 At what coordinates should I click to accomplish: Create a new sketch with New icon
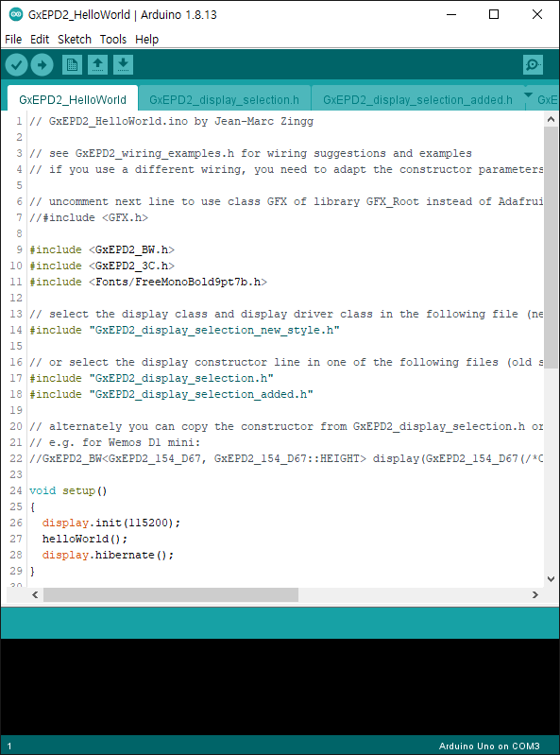coord(72,64)
